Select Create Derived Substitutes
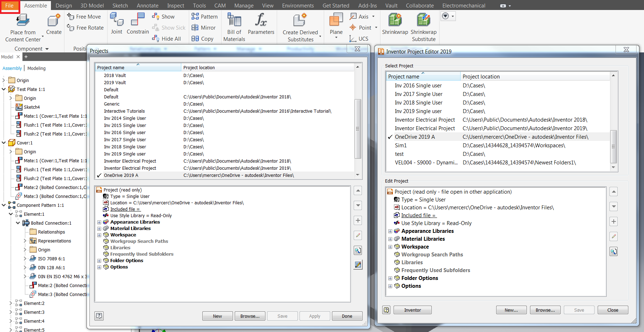 click(x=300, y=27)
